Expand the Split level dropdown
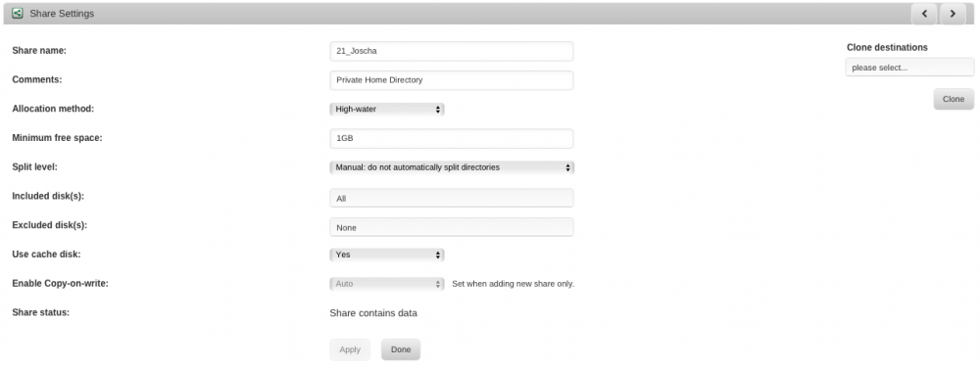Viewport: 980px width, 370px height. click(452, 167)
